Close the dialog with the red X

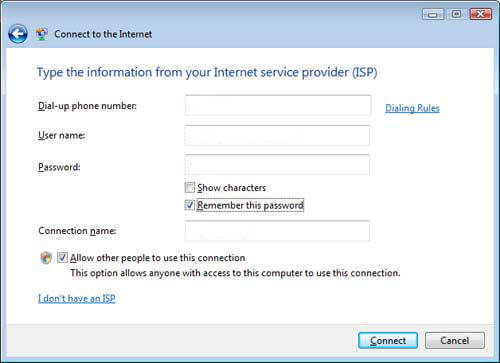[x=480, y=14]
